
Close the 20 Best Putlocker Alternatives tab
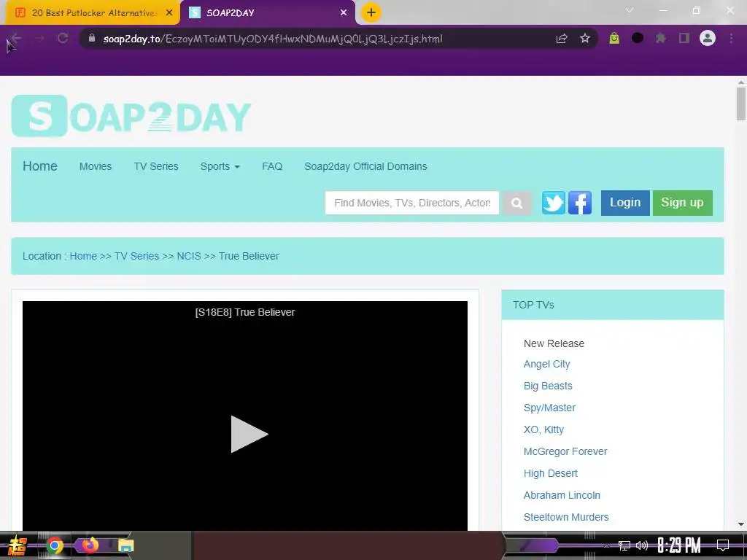click(169, 13)
